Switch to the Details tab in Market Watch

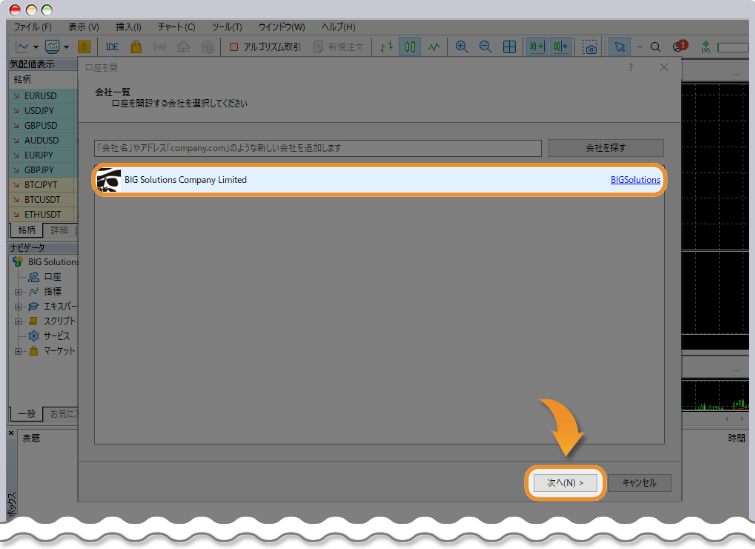[59, 230]
